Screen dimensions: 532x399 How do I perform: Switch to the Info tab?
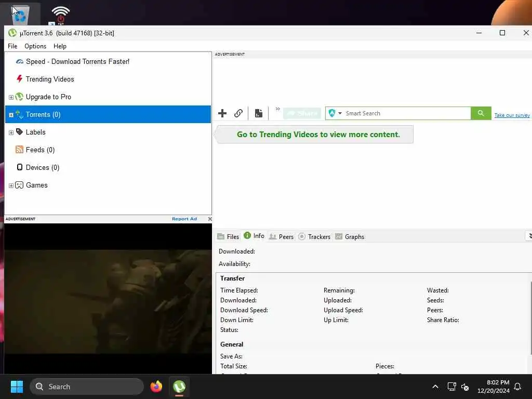click(x=254, y=236)
